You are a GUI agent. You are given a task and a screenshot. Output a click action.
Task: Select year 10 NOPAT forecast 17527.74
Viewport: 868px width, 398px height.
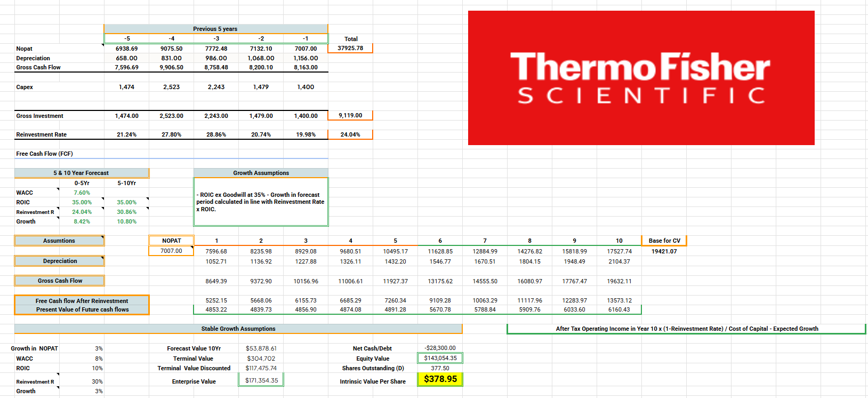(619, 251)
